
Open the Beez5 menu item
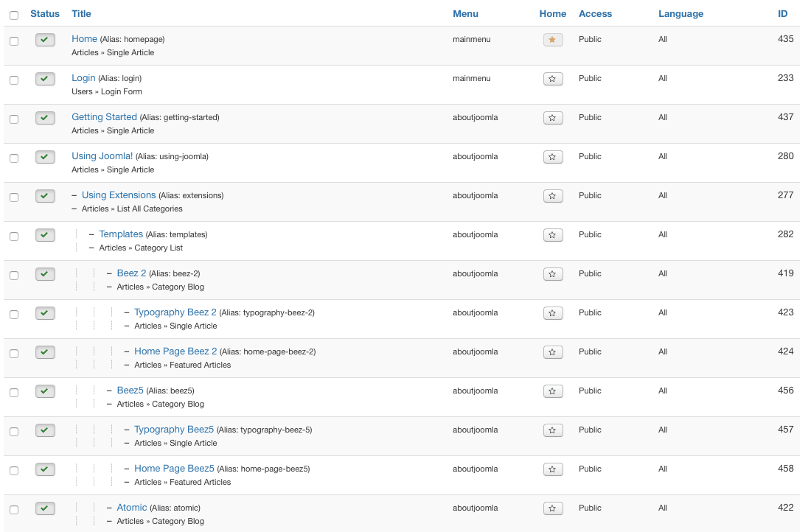click(x=130, y=391)
